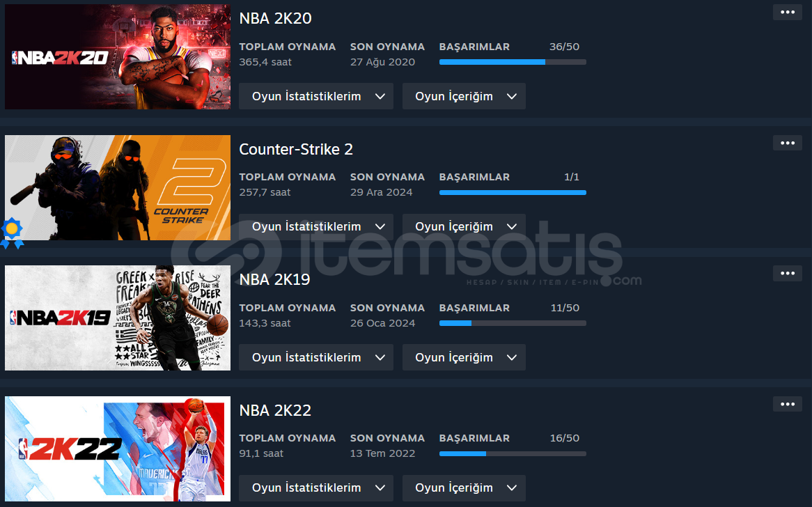Open the three-dots menu for NBA 2K19
812x507 pixels.
[787, 274]
